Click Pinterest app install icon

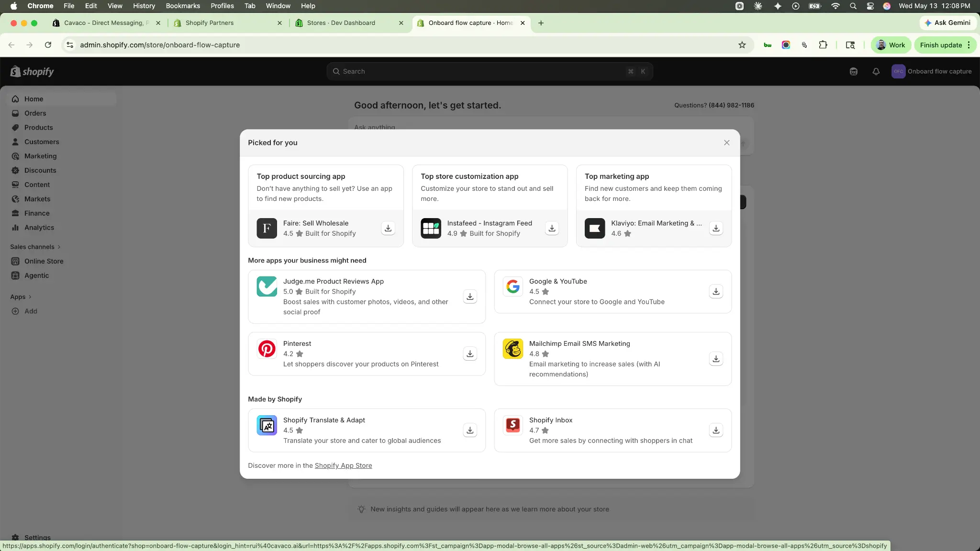pos(470,353)
